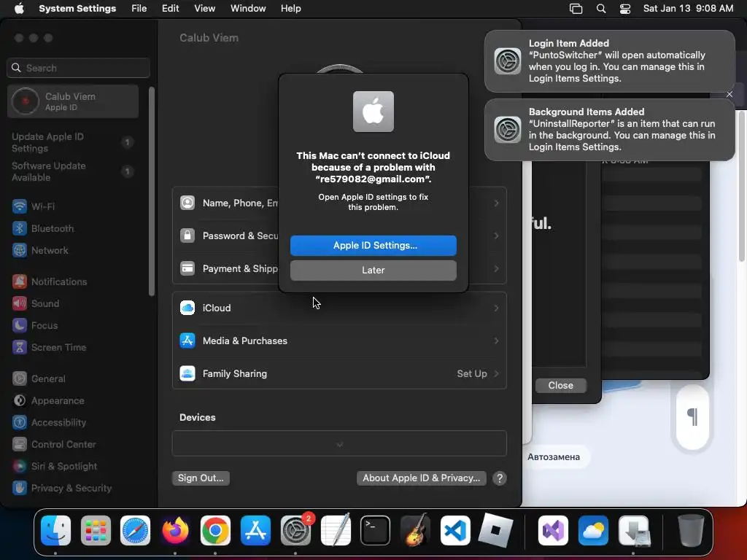Select Control Center in sidebar

tap(54, 444)
